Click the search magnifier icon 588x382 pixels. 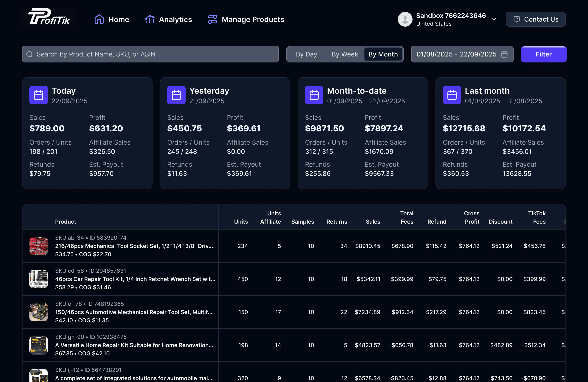[30, 54]
